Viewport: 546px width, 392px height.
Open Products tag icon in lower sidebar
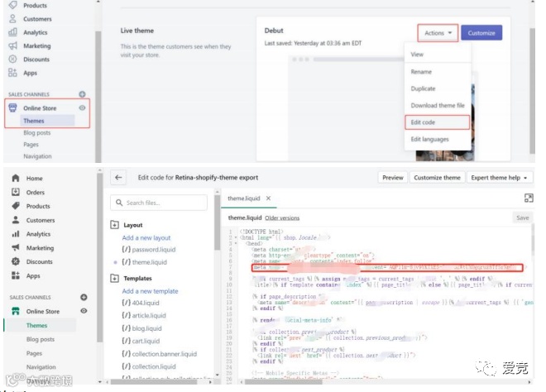(x=16, y=206)
